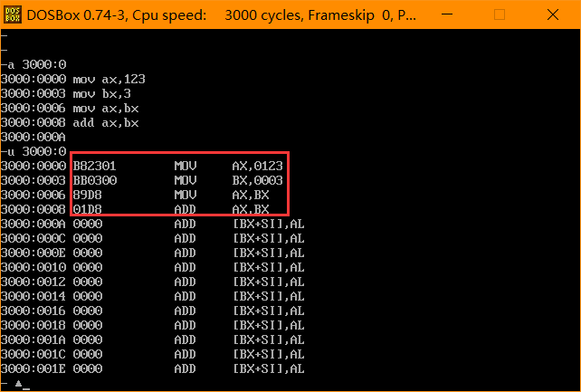Click lowercase 'add ax,bx' input line
The width and height of the screenshot is (581, 392).
click(x=106, y=122)
